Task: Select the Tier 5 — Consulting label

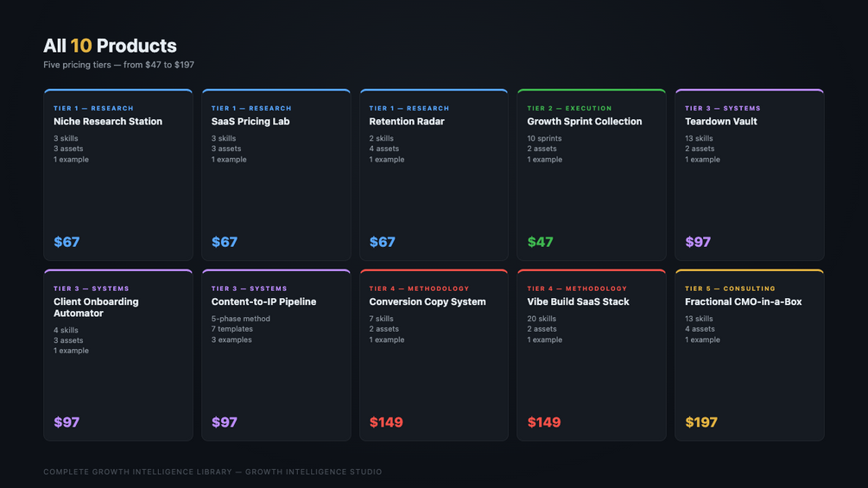Action: tap(730, 288)
